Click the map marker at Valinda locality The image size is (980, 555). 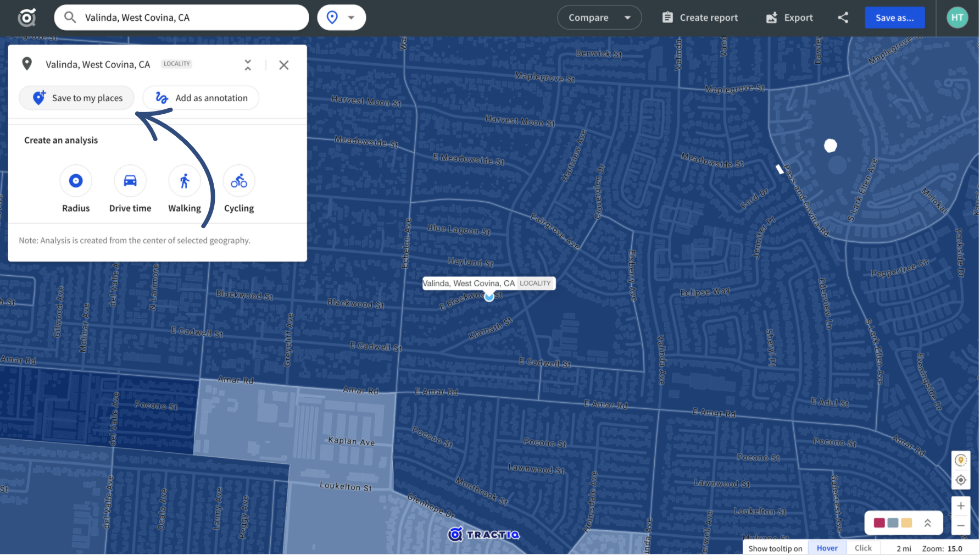(x=489, y=297)
